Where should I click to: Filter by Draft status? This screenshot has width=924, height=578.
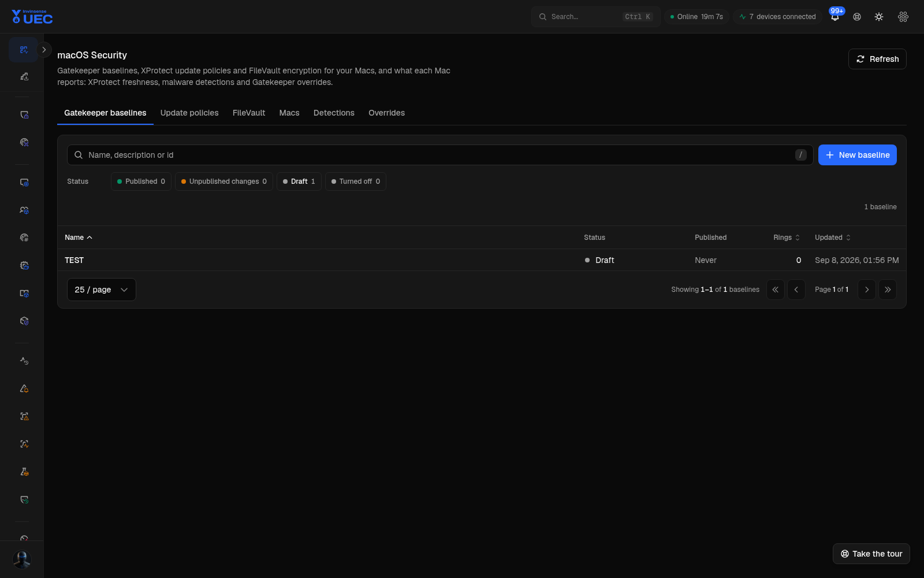(x=299, y=181)
